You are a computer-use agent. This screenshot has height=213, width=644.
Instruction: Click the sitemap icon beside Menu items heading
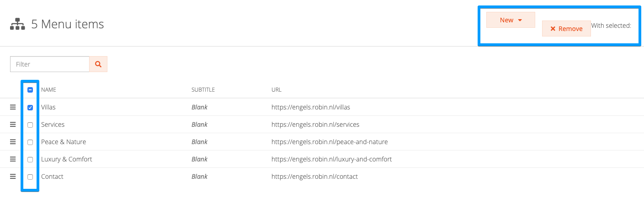click(x=17, y=24)
